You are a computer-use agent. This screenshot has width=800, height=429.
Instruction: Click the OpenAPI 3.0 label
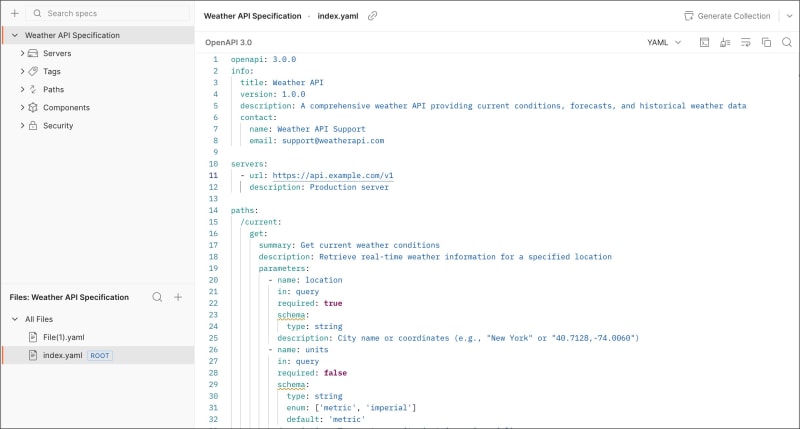click(x=229, y=42)
